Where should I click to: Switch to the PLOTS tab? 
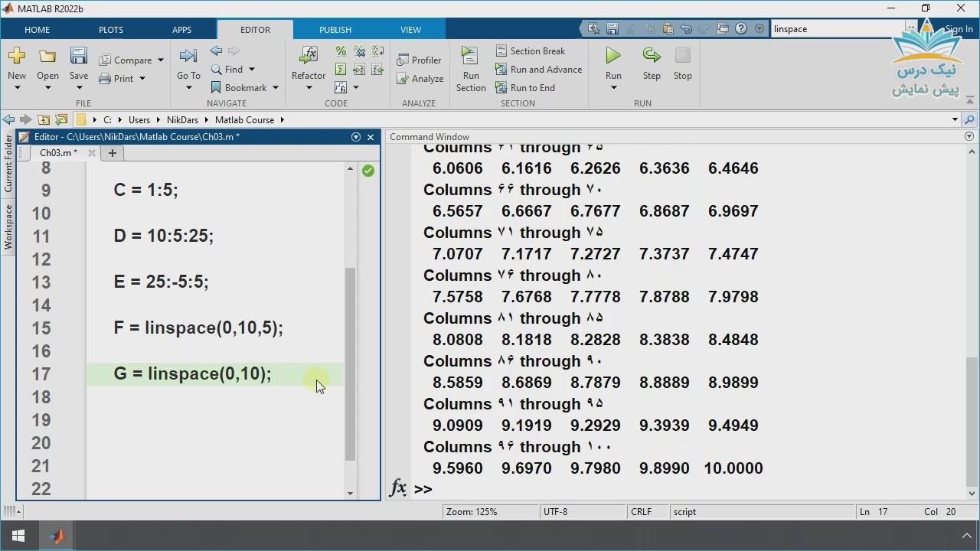pyautogui.click(x=110, y=30)
